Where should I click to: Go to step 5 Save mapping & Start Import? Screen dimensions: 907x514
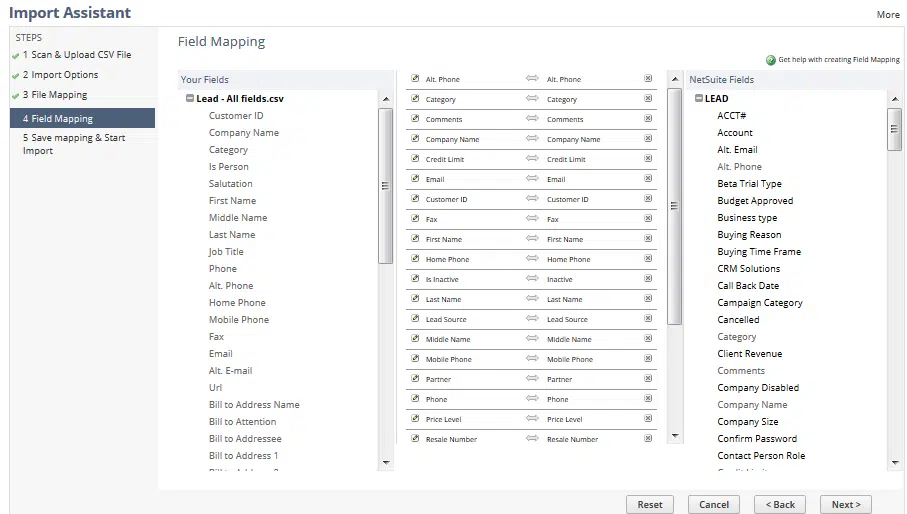[x=74, y=144]
